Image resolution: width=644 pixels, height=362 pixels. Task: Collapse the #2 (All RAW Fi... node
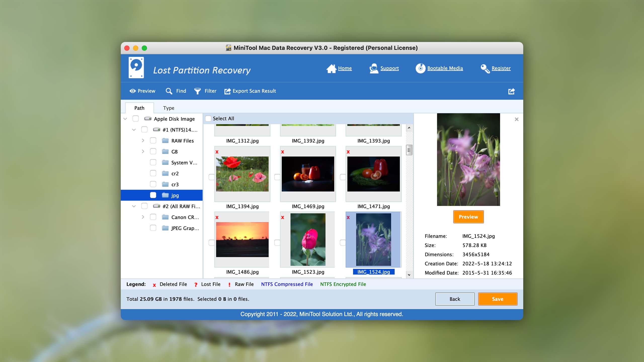(x=134, y=206)
